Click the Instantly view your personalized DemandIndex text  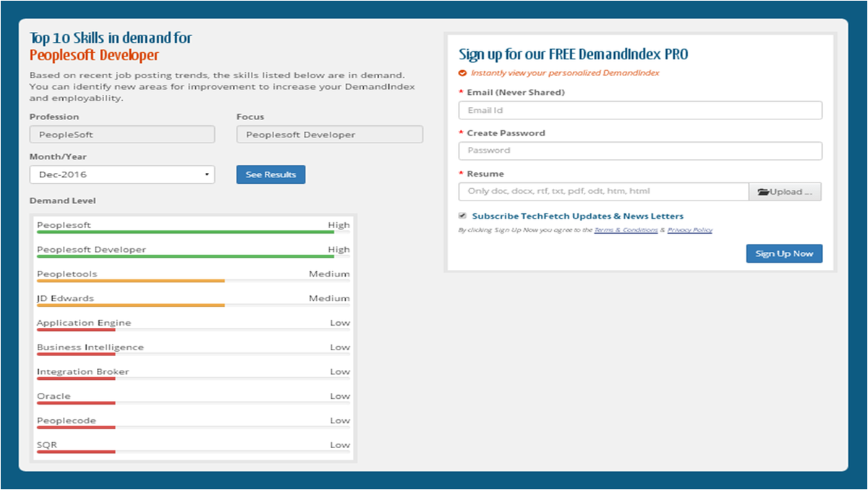point(565,73)
